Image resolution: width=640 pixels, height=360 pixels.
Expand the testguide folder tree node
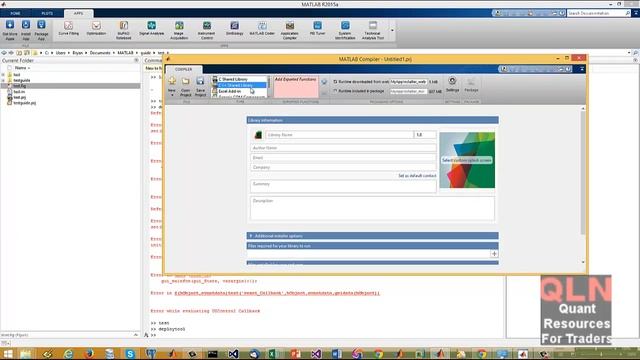tap(3, 80)
